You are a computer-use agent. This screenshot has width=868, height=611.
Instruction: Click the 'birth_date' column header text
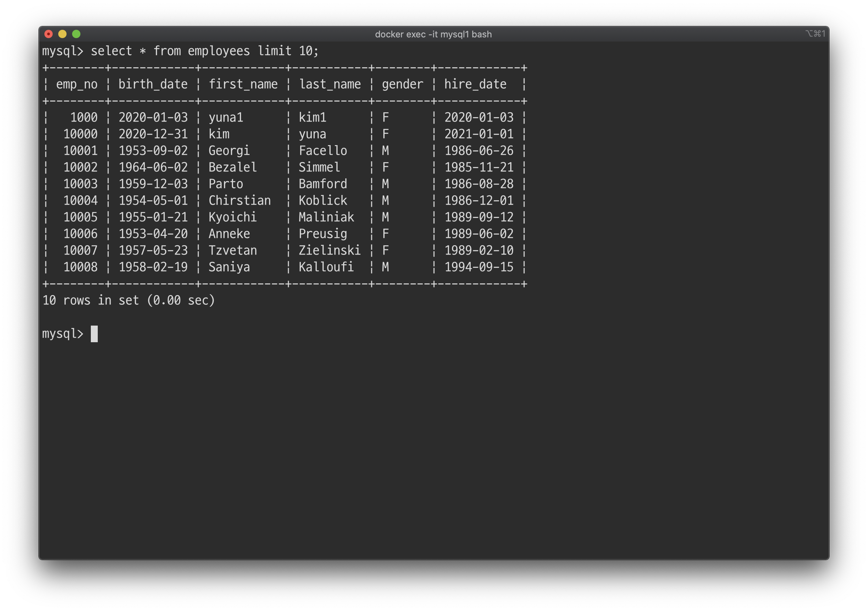point(153,84)
